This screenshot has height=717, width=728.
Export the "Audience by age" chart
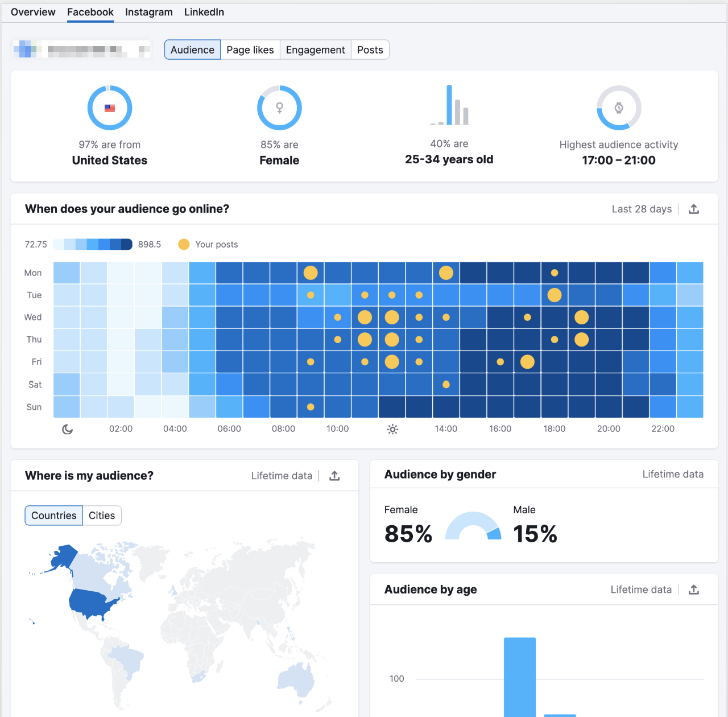694,590
